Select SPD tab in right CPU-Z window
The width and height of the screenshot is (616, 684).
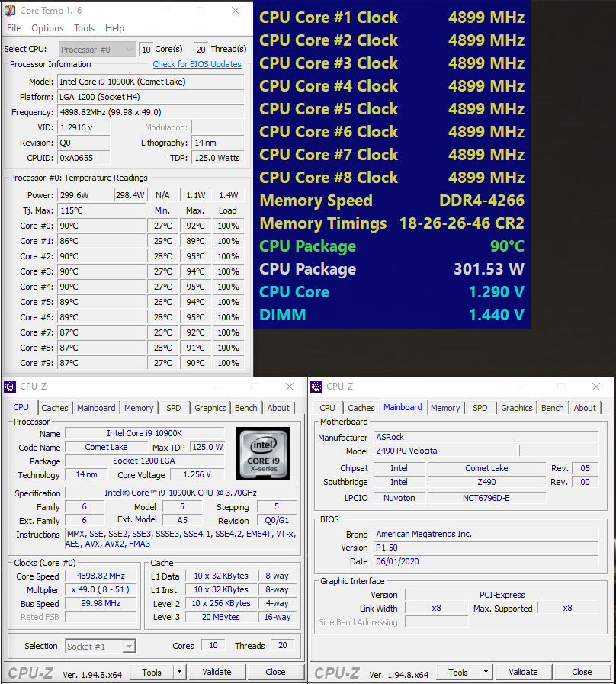pyautogui.click(x=480, y=408)
